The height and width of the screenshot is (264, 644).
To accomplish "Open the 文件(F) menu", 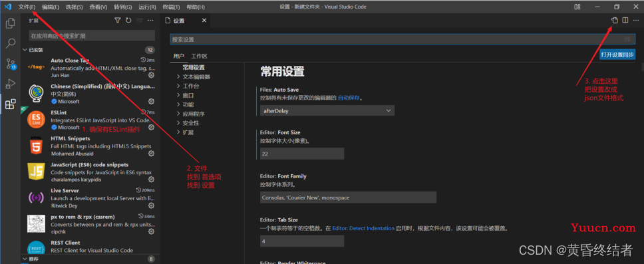I will tap(27, 7).
